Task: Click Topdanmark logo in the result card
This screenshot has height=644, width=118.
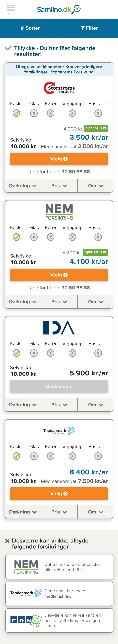Action: pos(59,430)
